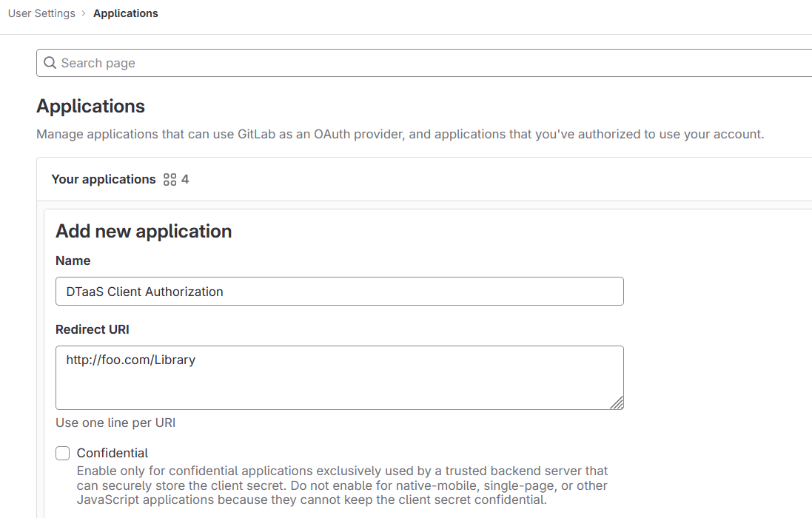812x518 pixels.
Task: Click the Add new application heading
Action: tap(144, 231)
